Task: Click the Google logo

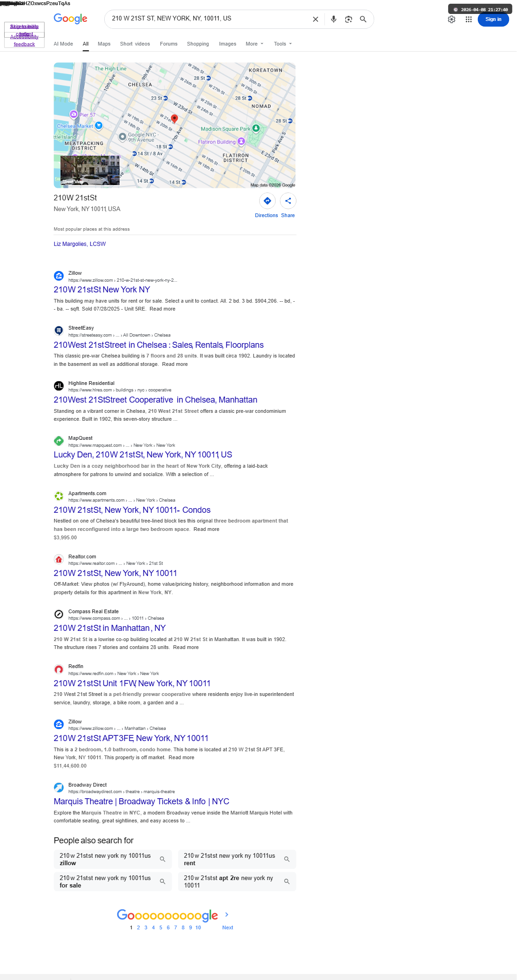Action: click(70, 19)
